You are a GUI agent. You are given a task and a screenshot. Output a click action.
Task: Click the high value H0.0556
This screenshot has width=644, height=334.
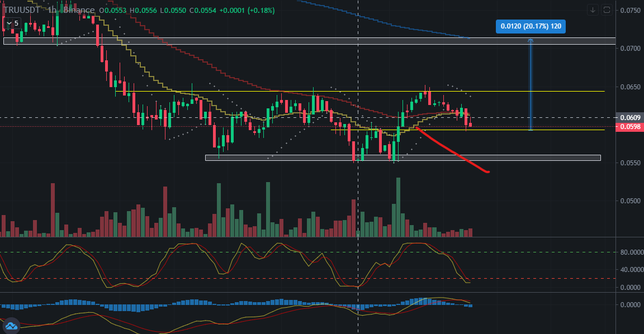coord(143,10)
